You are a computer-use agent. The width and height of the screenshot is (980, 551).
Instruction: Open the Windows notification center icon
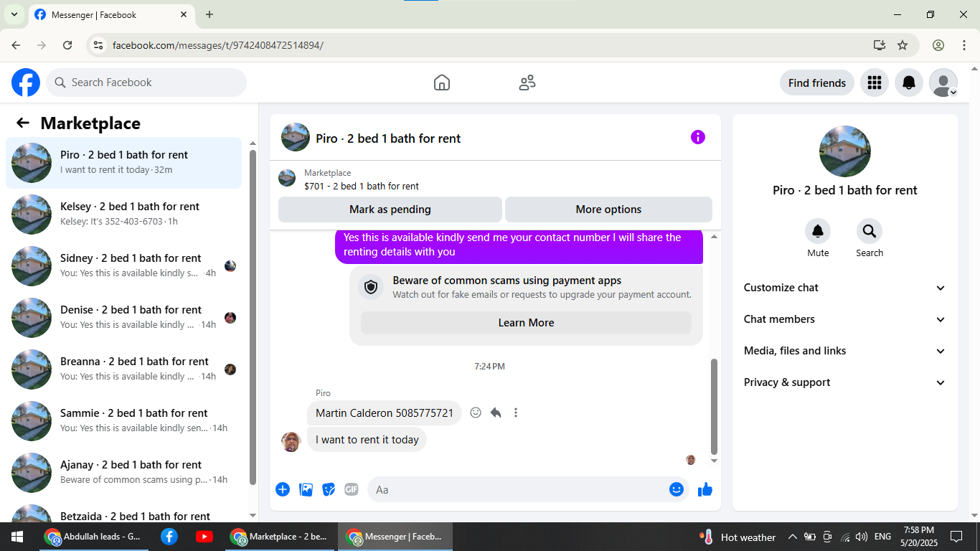click(x=956, y=537)
